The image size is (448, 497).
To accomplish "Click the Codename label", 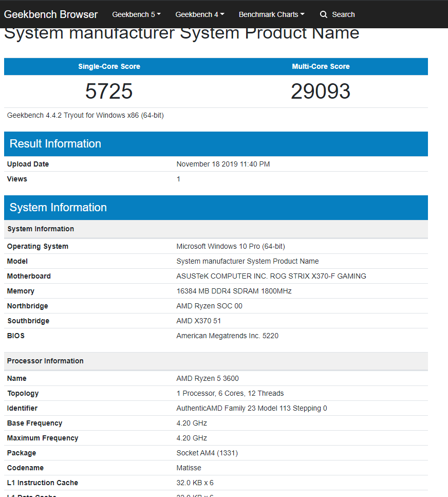I will coord(25,468).
